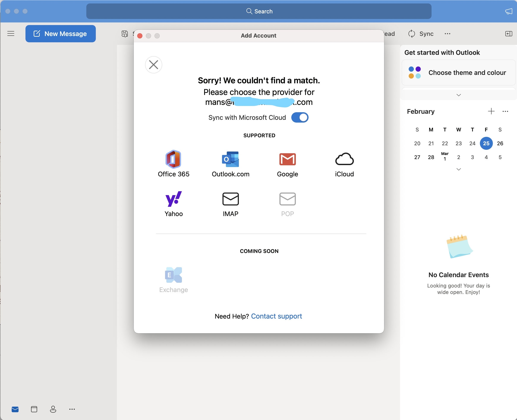Select March 4 in mini calendar

coord(486,157)
